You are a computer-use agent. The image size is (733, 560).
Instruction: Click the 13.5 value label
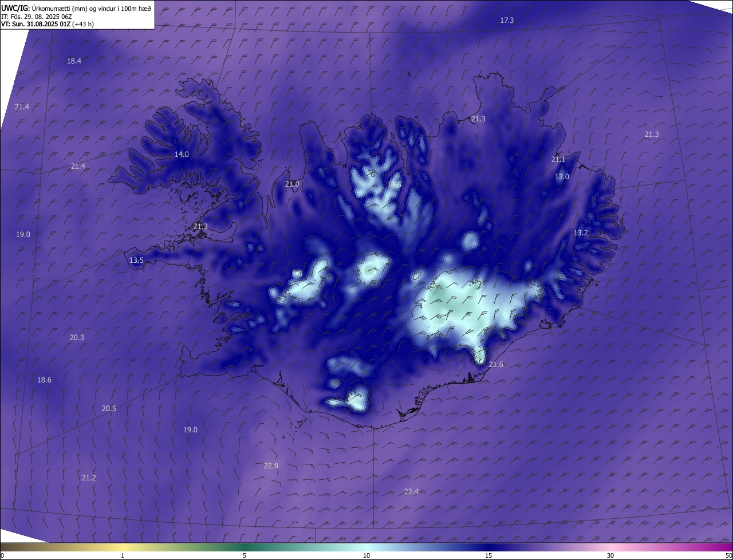click(x=136, y=261)
